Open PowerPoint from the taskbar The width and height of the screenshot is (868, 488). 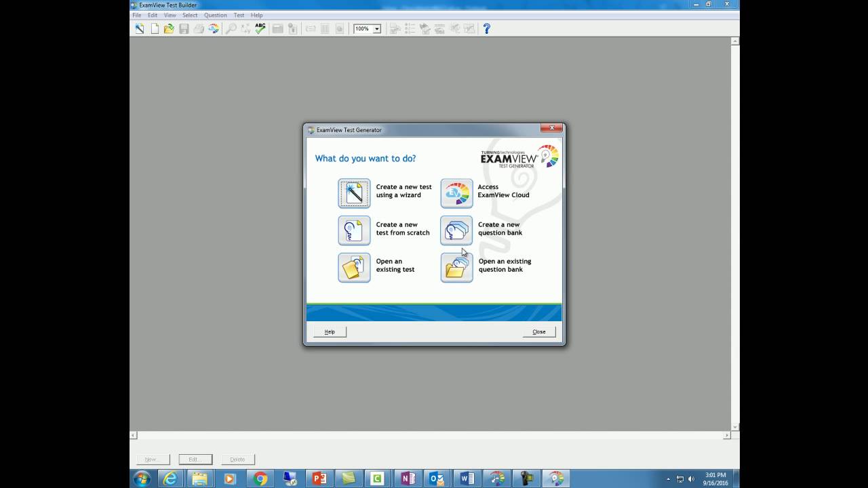point(319,479)
